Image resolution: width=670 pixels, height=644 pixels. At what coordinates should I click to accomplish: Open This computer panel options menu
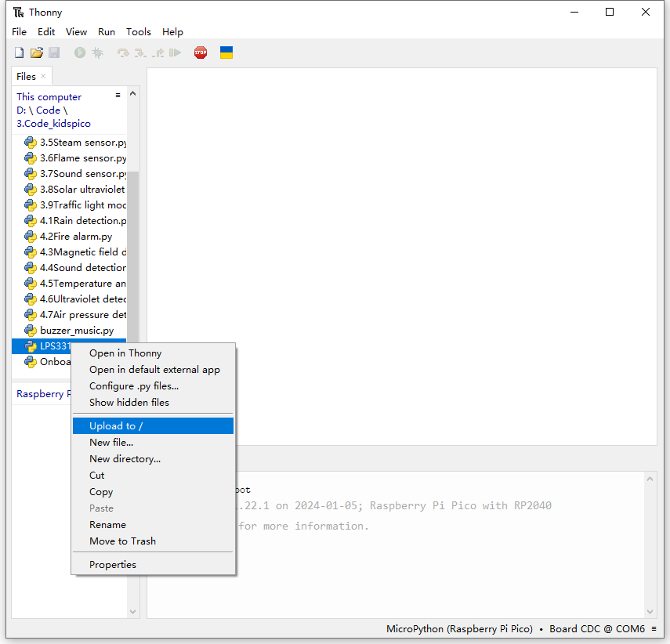118,96
